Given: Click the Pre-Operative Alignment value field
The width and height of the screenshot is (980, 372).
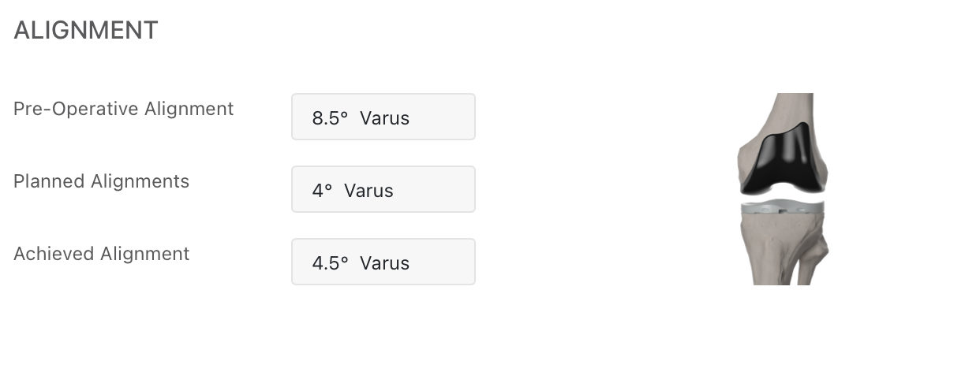Looking at the screenshot, I should click(x=383, y=117).
